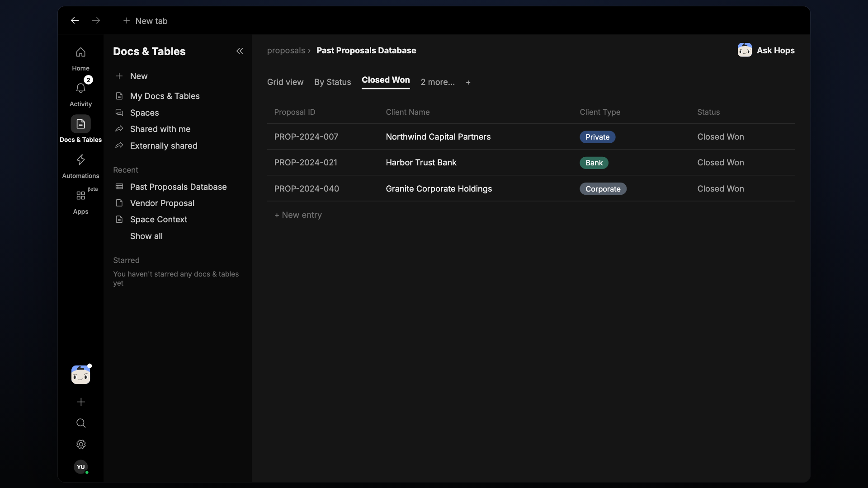868x488 pixels.
Task: Add a new view with plus icon
Action: (468, 82)
